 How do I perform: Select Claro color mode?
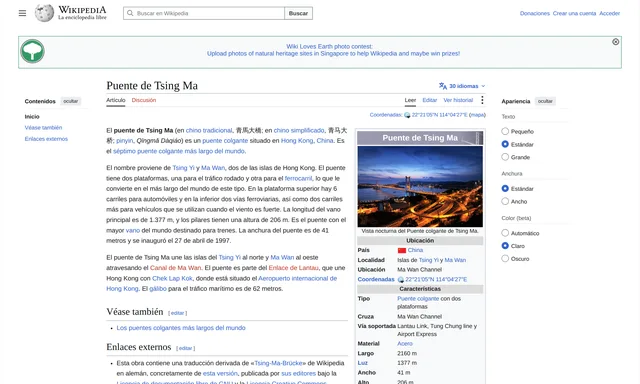(505, 246)
